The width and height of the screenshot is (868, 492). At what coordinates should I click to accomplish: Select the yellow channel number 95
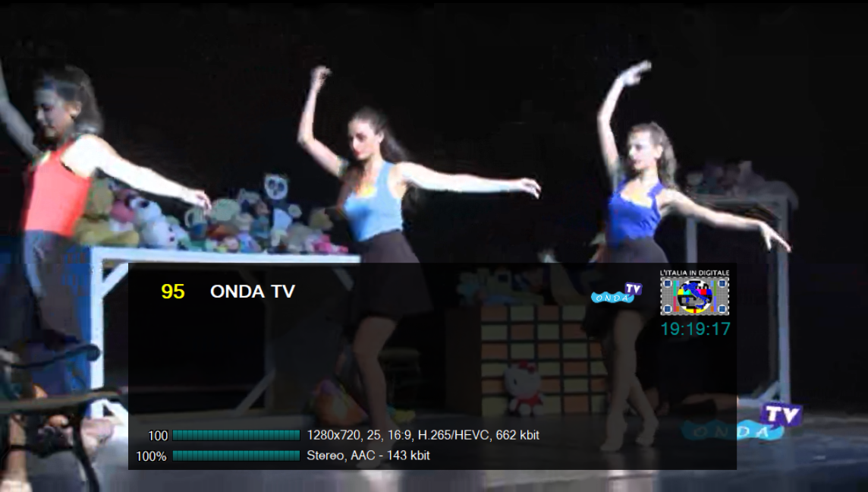click(x=173, y=292)
